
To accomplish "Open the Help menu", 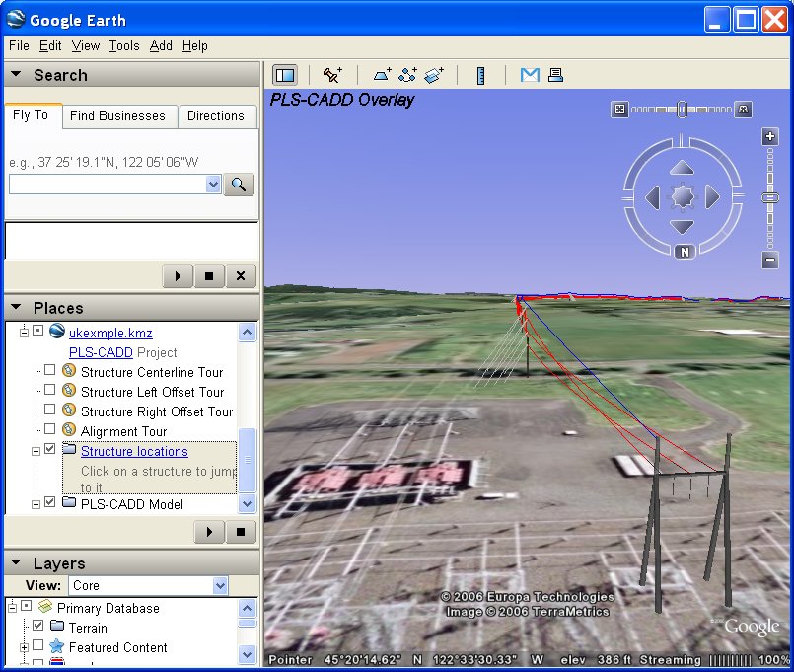I will [195, 46].
